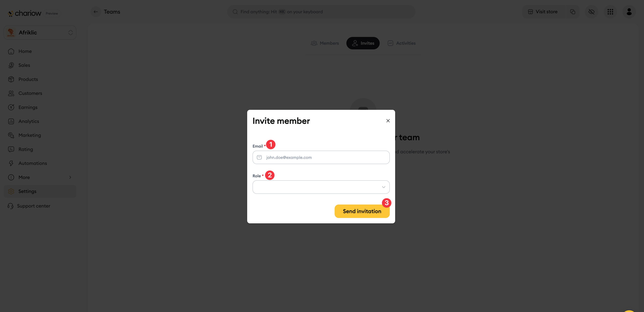Switch to the Members tab
The width and height of the screenshot is (644, 312).
tap(325, 43)
